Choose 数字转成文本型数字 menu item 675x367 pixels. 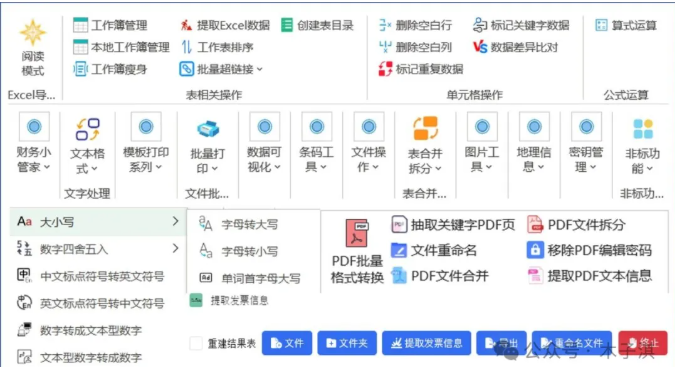click(x=80, y=330)
